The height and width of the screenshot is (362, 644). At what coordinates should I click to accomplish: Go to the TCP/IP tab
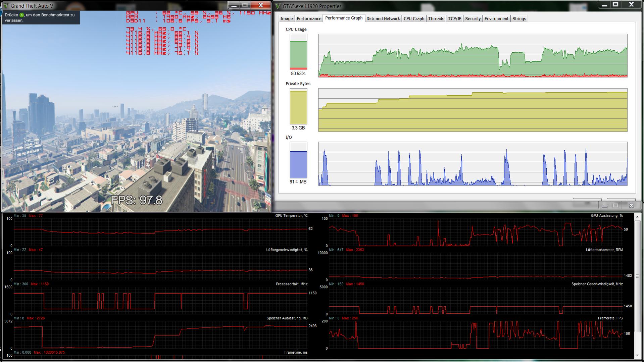click(x=454, y=19)
